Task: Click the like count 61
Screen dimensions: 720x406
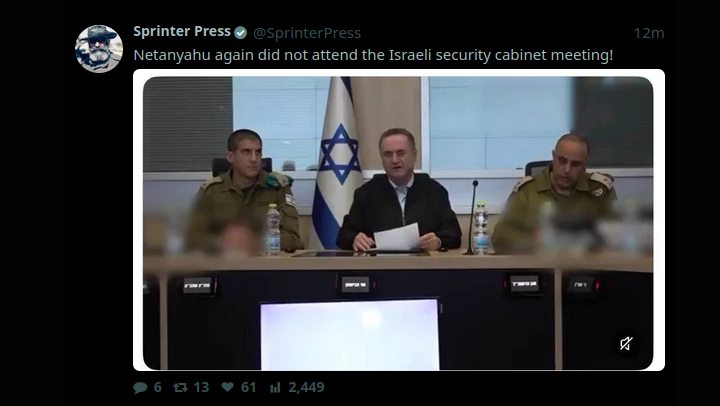Action: (248, 387)
